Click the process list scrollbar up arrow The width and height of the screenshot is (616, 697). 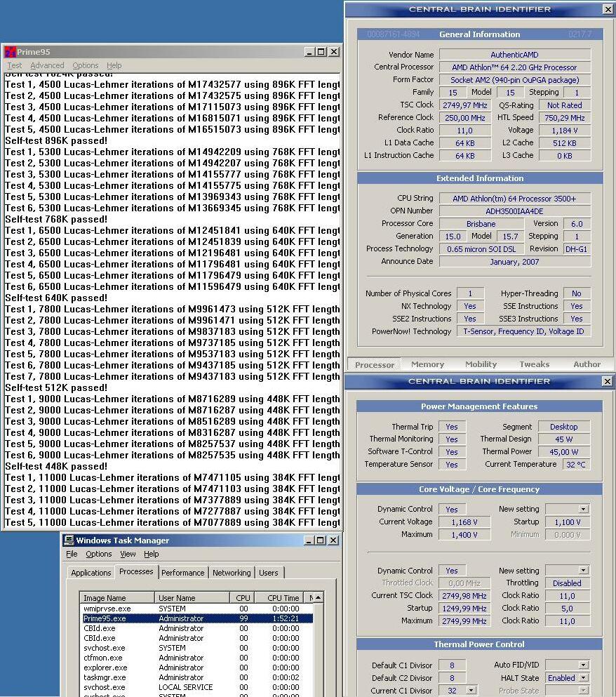coord(319,597)
